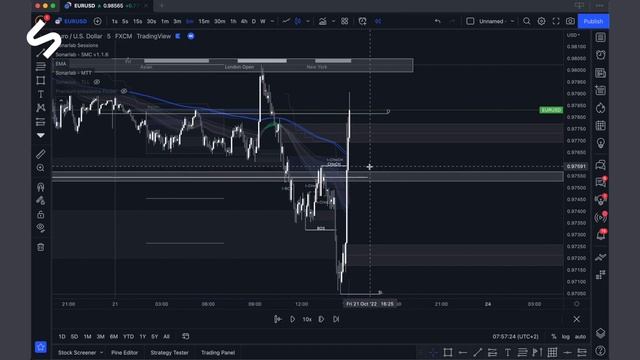This screenshot has height=360, width=640.
Task: Select replay jump-to starting point
Action: click(278, 319)
